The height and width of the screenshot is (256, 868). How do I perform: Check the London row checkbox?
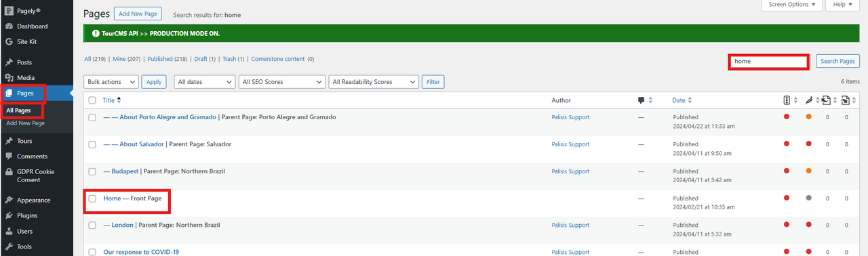click(x=92, y=225)
